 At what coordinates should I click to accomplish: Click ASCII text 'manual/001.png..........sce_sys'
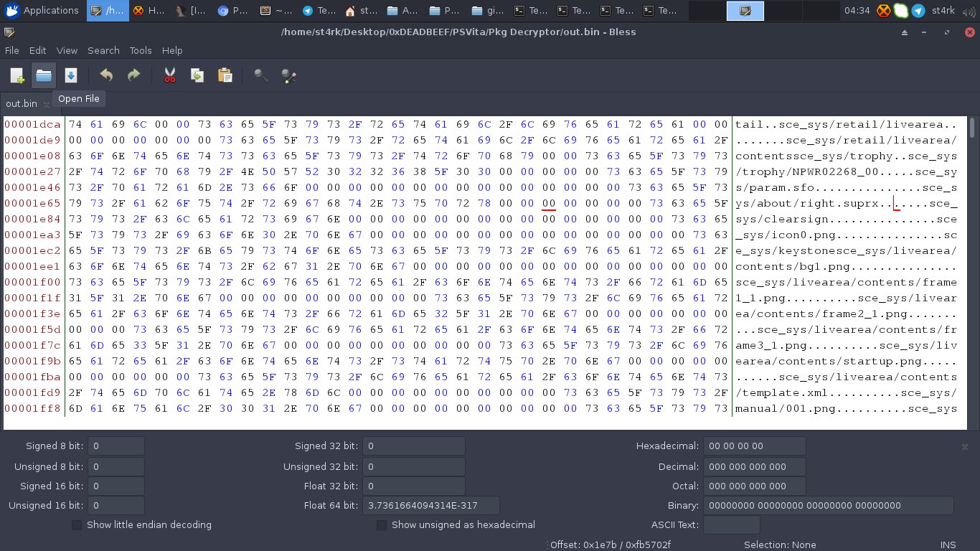(x=846, y=409)
